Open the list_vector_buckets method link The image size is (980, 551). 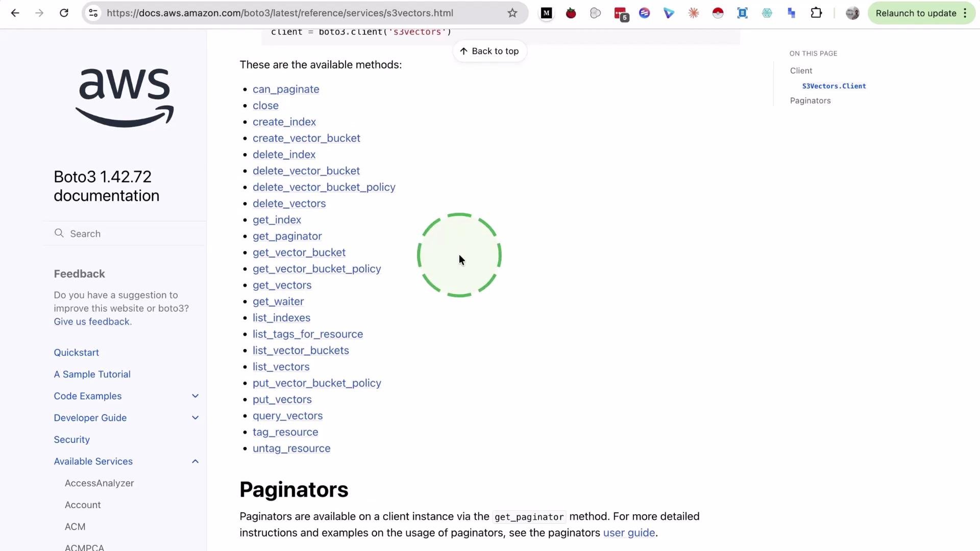click(301, 350)
